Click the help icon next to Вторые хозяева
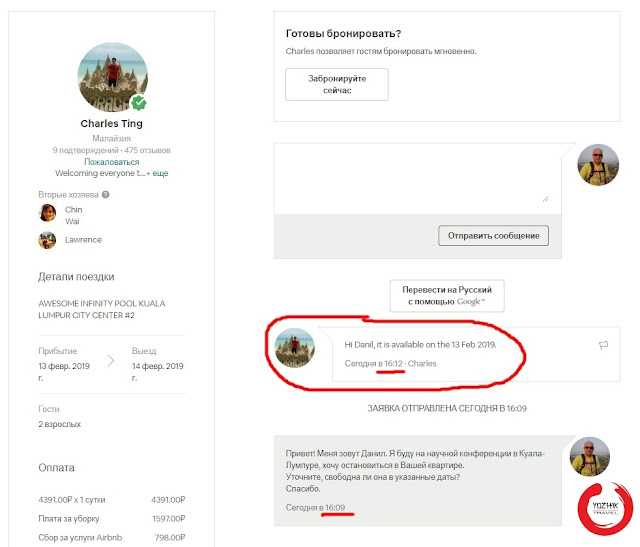Screen dimensions: 640x547 [x=106, y=195]
